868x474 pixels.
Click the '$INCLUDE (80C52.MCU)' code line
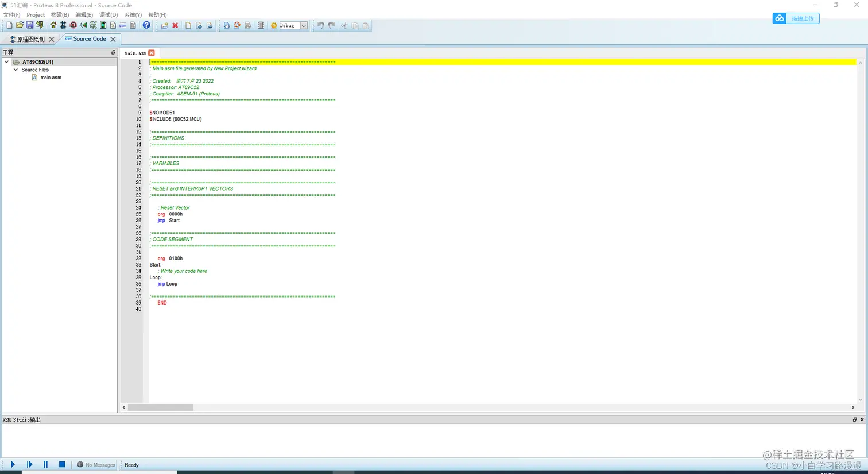[x=176, y=119]
